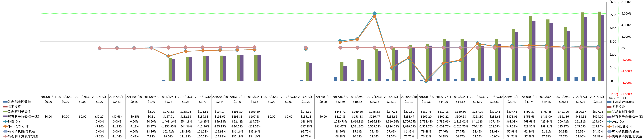Screen dimensions: 644x139
Task: Click D/E ratio value 229.60%
Action: (x=598, y=122)
